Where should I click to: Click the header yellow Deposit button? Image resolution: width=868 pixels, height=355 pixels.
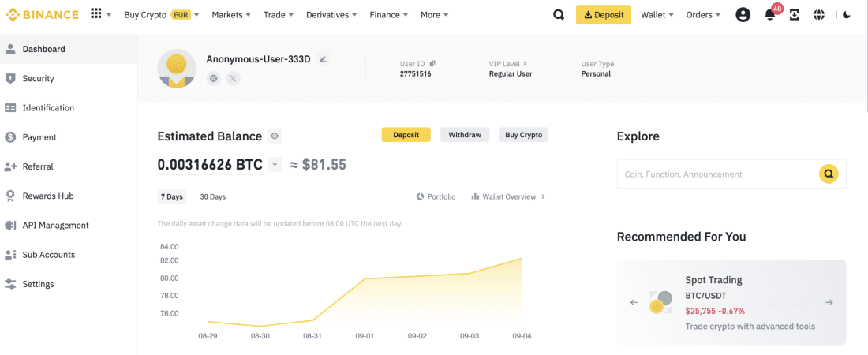click(604, 15)
